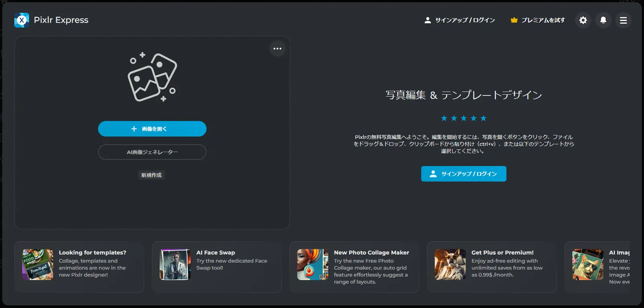This screenshot has height=308, width=644.
Task: Open the hamburger menu icon
Action: pos(623,20)
